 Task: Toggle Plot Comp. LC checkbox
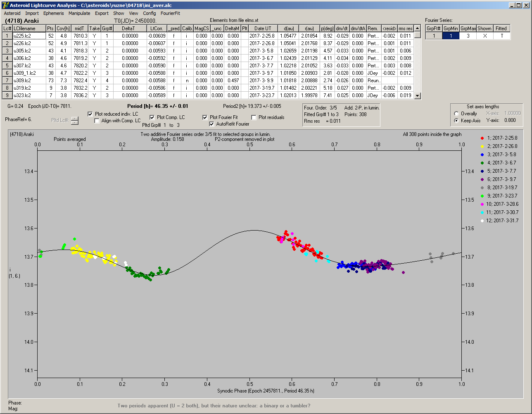point(152,117)
